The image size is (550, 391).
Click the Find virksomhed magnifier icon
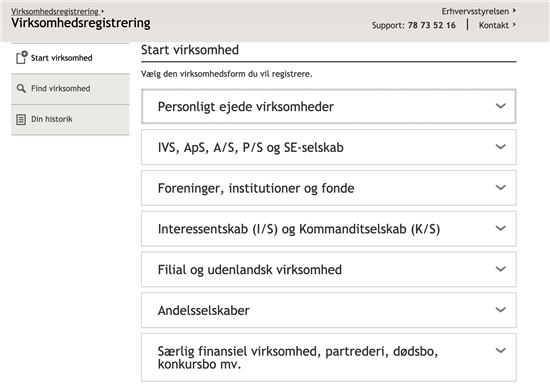[x=21, y=88]
